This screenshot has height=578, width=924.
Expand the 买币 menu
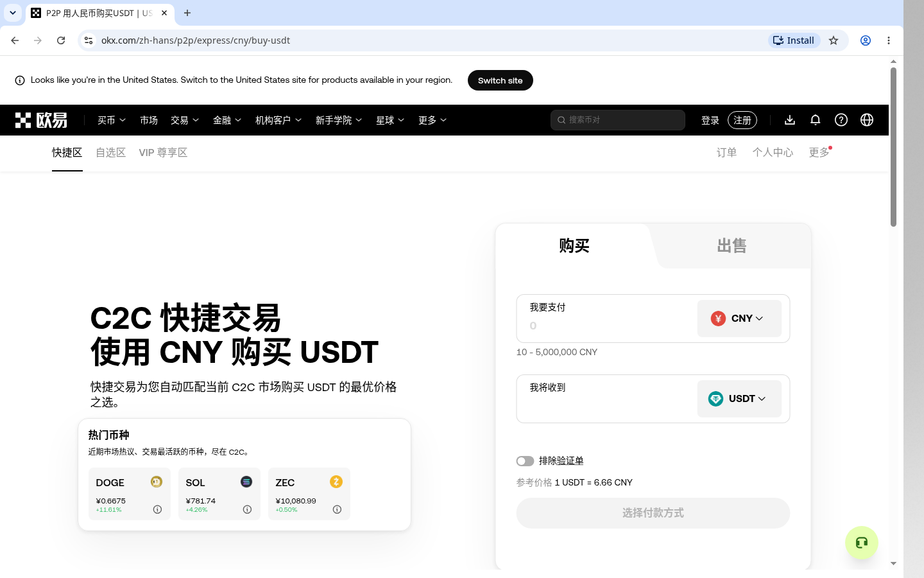point(112,120)
